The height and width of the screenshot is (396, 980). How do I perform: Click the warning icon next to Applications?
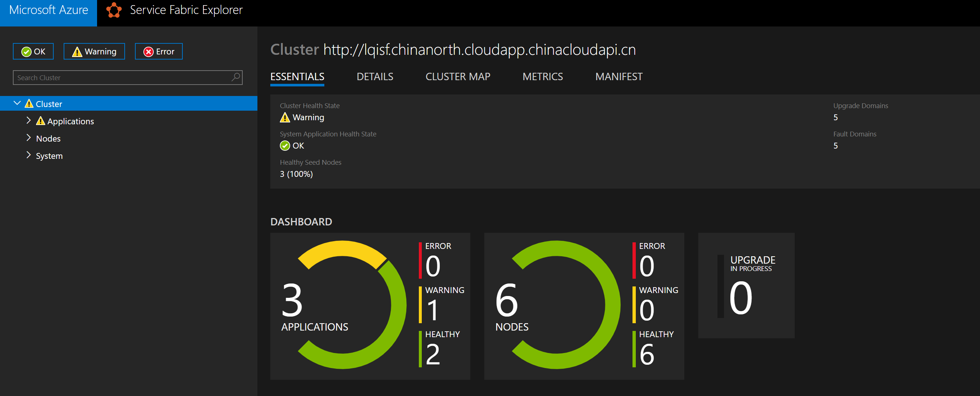[41, 121]
